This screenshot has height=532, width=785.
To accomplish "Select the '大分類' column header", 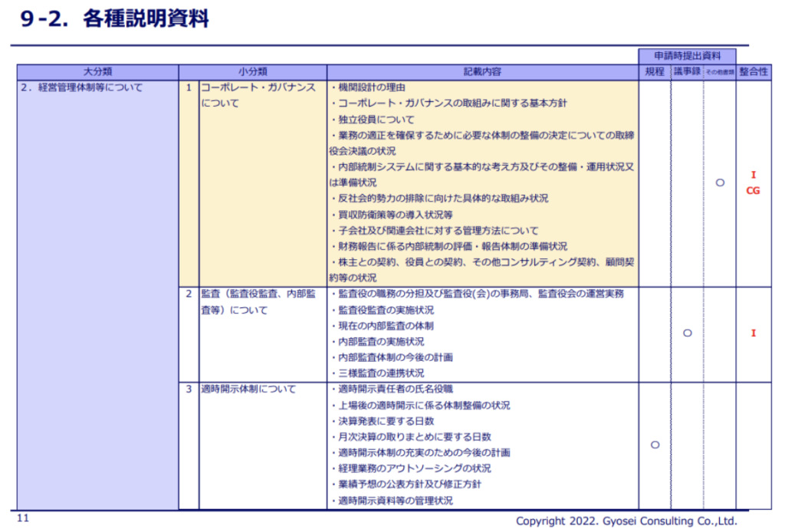I will tap(97, 71).
